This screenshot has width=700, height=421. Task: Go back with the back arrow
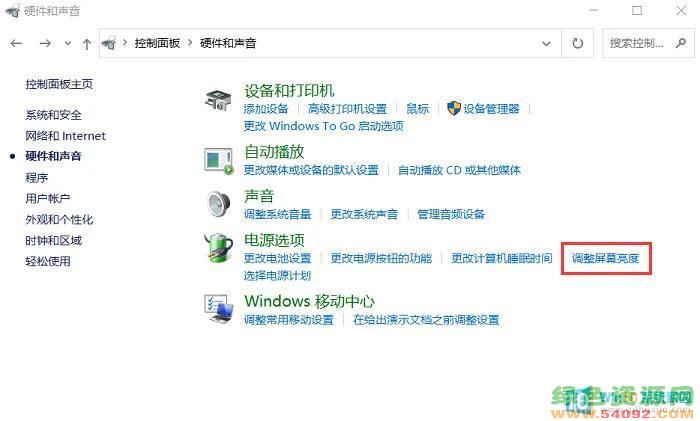[x=17, y=43]
